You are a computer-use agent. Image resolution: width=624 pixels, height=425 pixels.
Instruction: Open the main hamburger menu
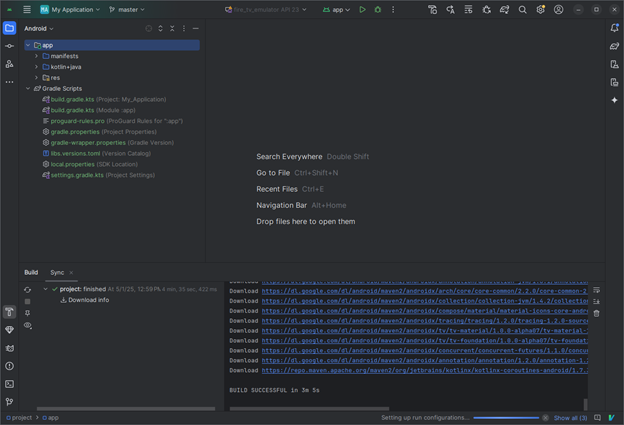point(27,10)
